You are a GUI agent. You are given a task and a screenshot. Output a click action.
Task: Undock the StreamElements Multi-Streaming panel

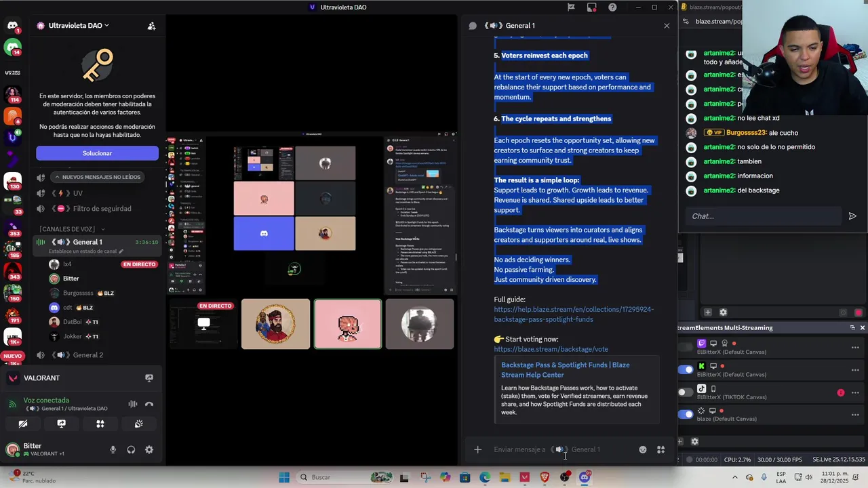click(852, 328)
